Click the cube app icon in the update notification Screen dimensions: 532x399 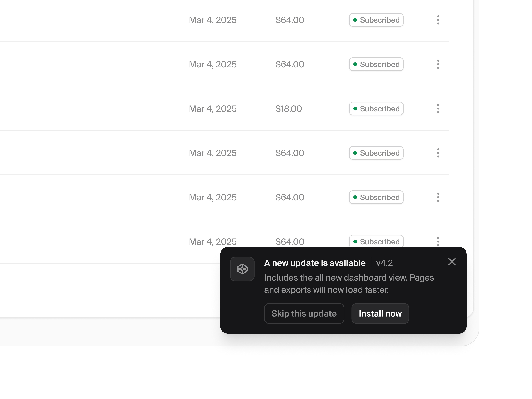tap(242, 269)
